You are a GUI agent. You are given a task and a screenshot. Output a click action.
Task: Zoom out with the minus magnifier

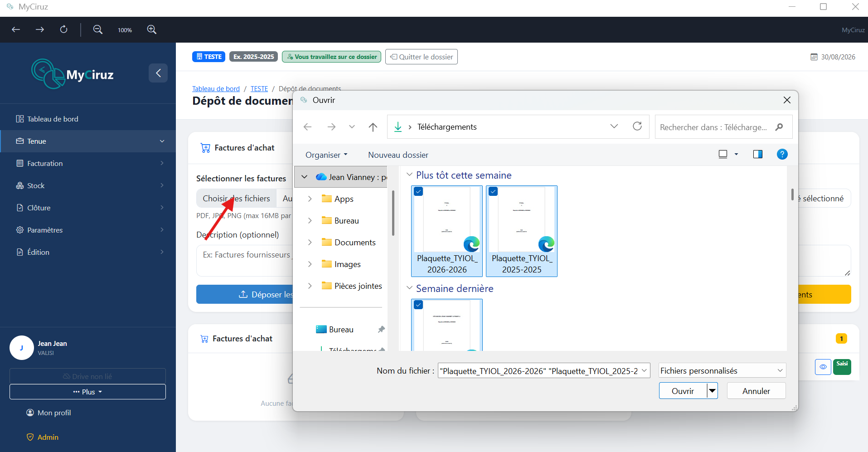(x=97, y=29)
